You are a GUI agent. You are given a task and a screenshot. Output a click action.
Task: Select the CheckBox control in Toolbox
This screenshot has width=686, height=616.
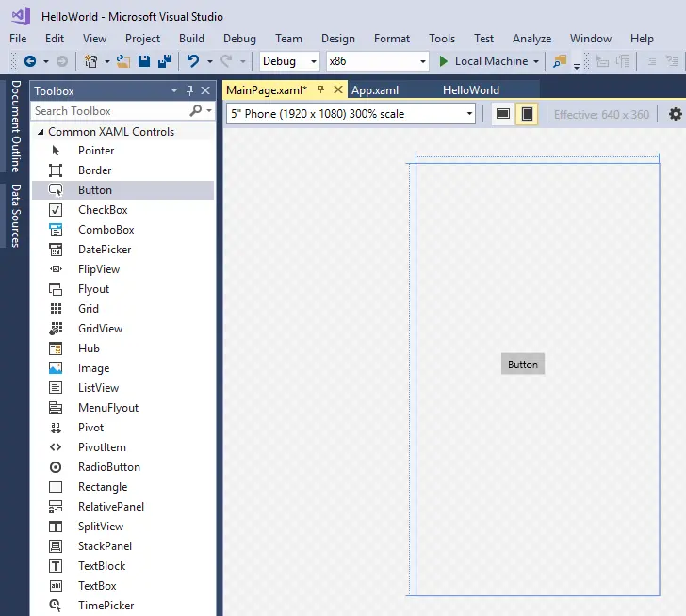point(122,210)
